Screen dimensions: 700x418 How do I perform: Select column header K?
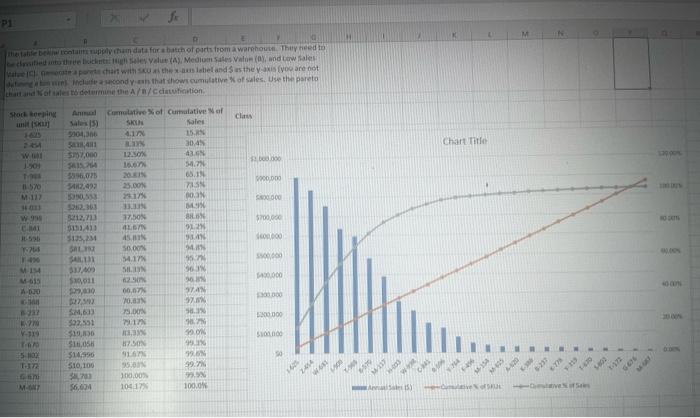pos(454,34)
